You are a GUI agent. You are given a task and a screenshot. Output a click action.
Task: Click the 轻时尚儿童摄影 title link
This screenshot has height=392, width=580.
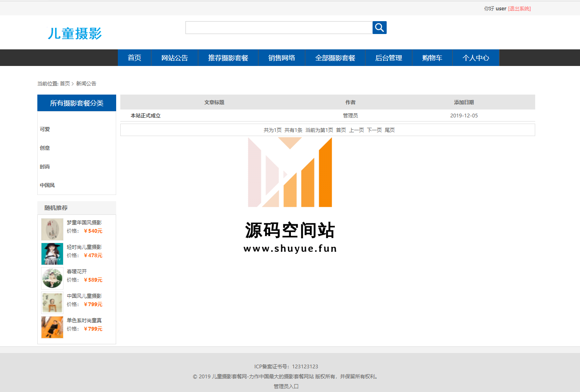(84, 247)
